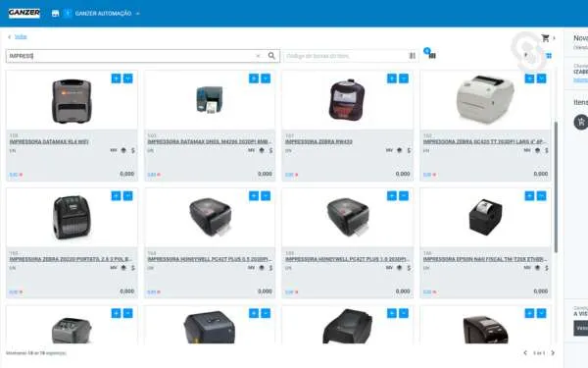Click the barcode scan icon in field
The height and width of the screenshot is (368, 588).
pos(413,56)
